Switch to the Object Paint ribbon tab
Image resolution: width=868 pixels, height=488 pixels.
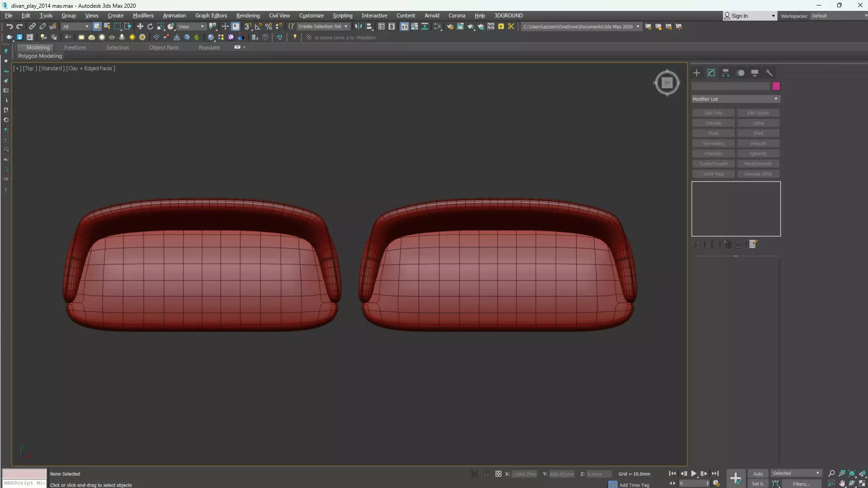[x=163, y=47]
